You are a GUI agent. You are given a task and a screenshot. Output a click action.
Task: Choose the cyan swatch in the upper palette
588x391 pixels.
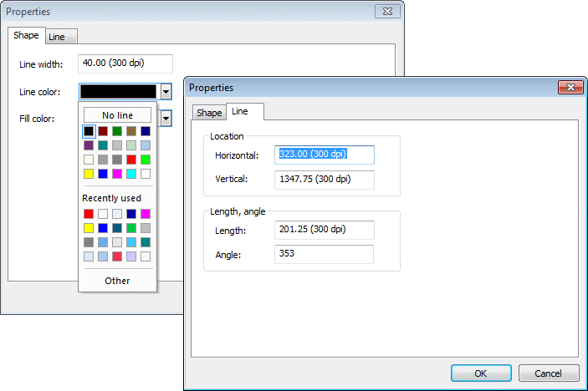pyautogui.click(x=131, y=174)
